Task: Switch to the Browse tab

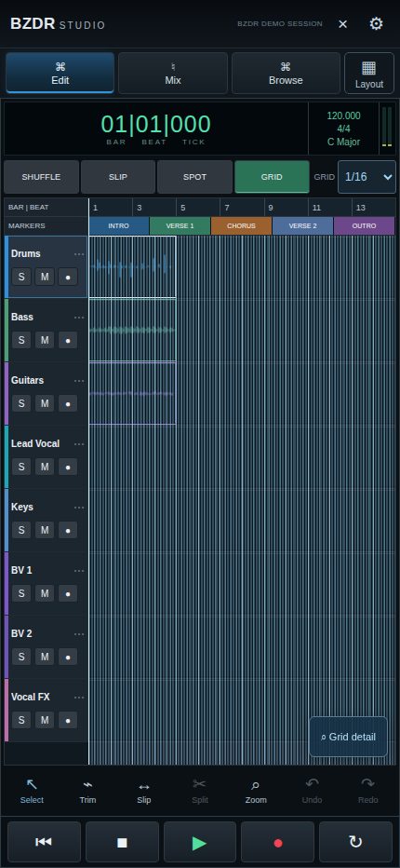Action: pyautogui.click(x=286, y=73)
